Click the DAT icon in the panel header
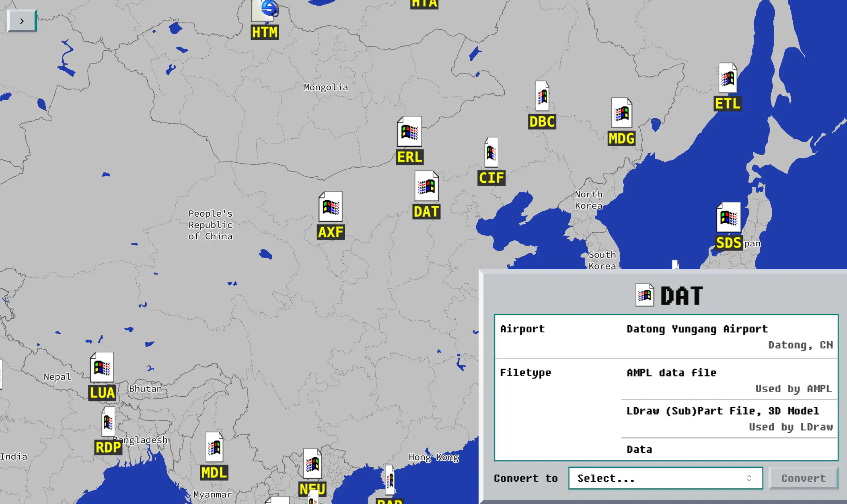Screen dimensions: 847x504 click(x=645, y=295)
